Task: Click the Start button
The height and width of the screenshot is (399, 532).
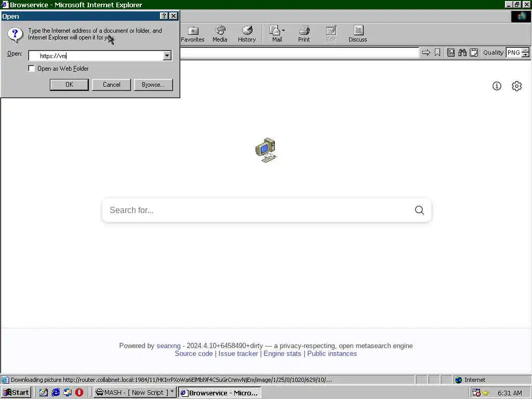Action: 16,393
